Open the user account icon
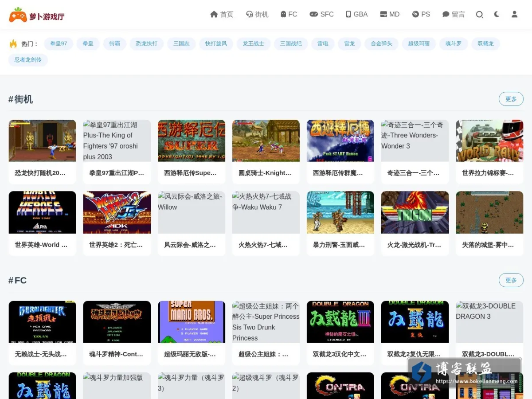 [x=514, y=14]
